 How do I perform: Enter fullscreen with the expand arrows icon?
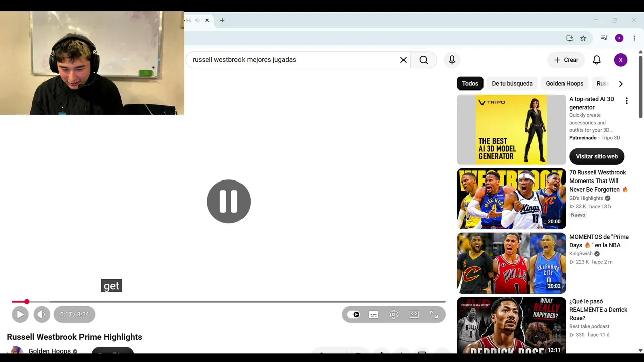434,314
